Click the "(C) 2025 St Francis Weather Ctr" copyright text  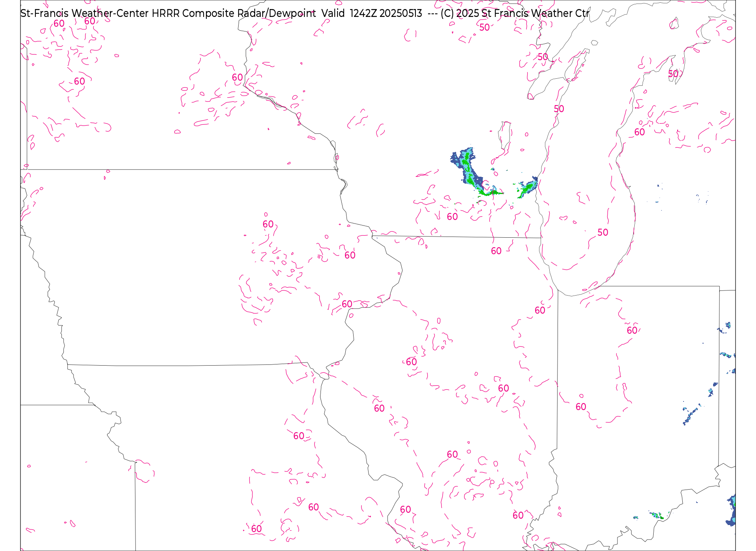tap(515, 13)
